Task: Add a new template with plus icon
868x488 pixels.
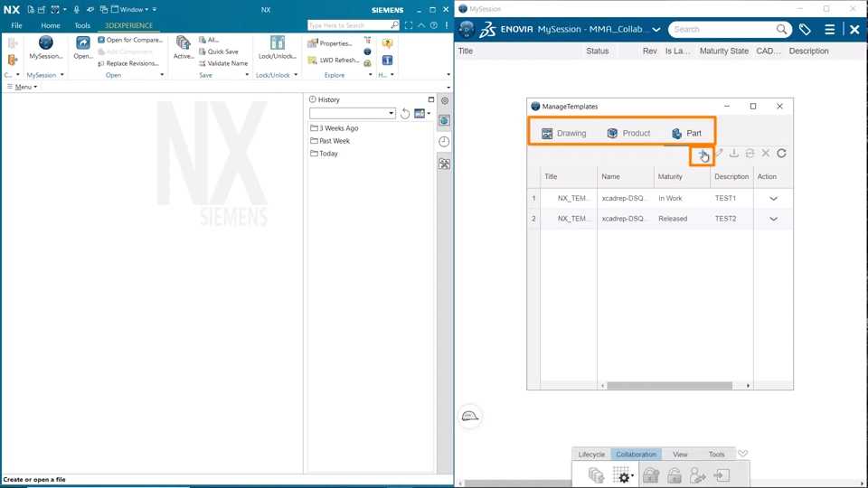Action: click(702, 154)
